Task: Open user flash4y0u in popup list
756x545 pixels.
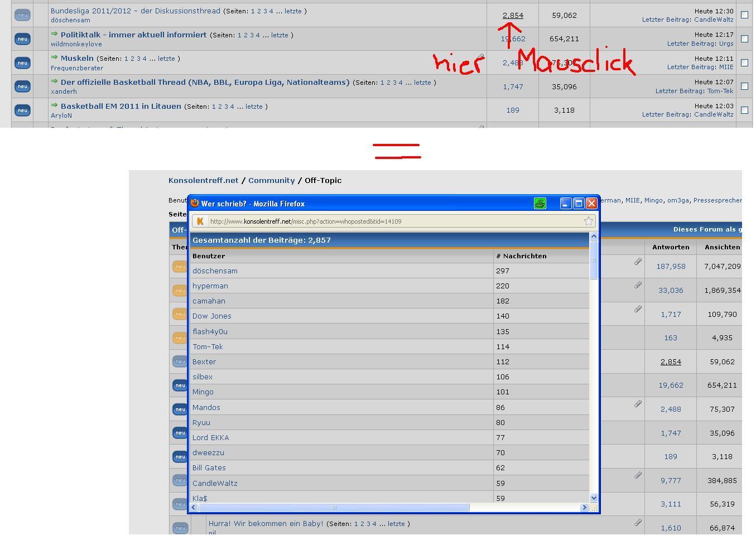Action: (210, 331)
